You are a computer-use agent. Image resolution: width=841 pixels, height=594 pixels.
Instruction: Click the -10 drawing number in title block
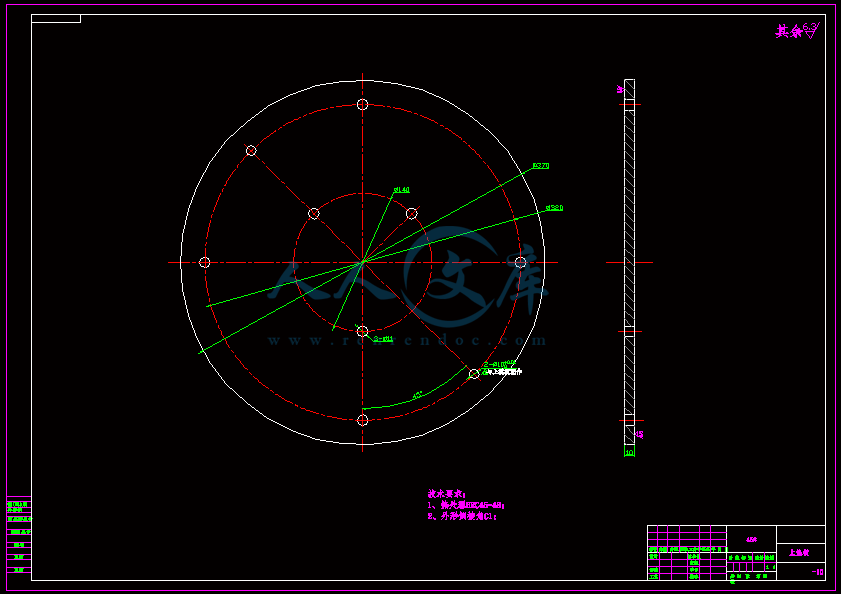tap(817, 572)
